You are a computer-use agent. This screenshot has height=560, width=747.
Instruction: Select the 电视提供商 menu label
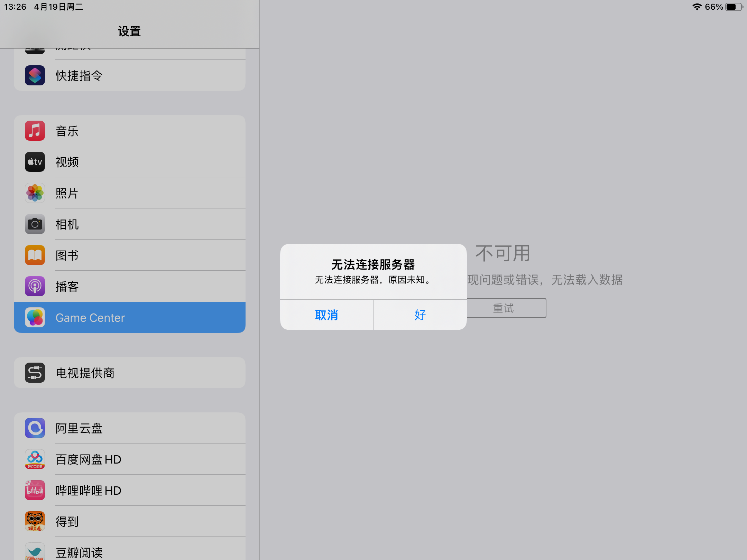pos(85,373)
